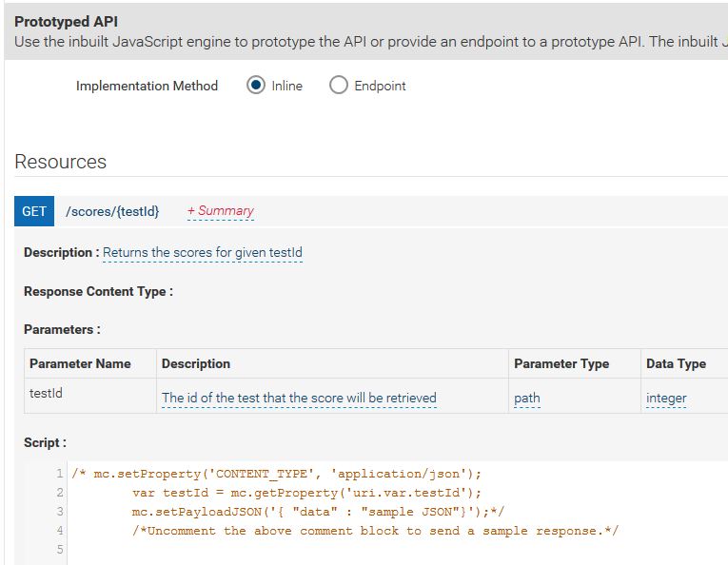Click the Description column header
Screen dimensions: 728x565
point(332,363)
